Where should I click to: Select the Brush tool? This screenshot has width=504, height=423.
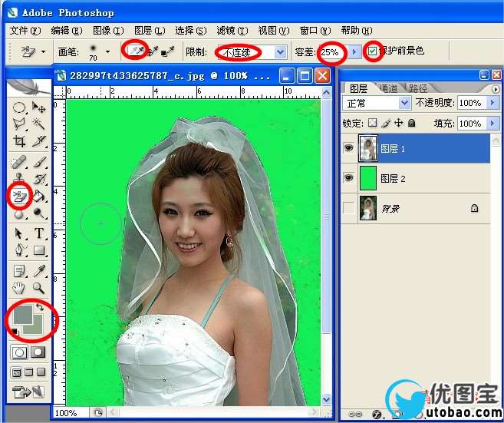(38, 162)
